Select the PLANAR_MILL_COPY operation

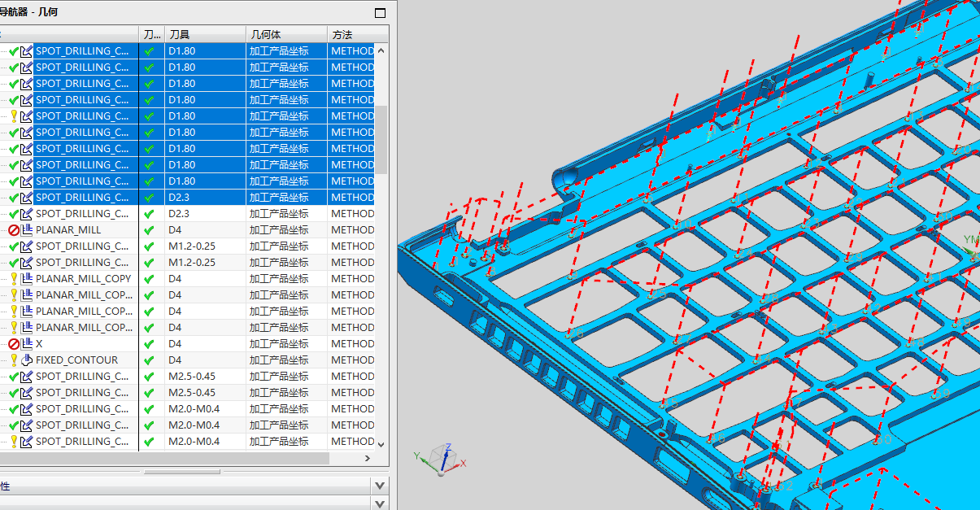pos(84,279)
